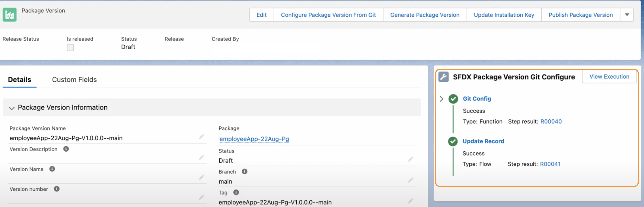Open the employeeApp-22Aug-Pg package link
Image resolution: width=644 pixels, height=207 pixels.
coord(254,139)
